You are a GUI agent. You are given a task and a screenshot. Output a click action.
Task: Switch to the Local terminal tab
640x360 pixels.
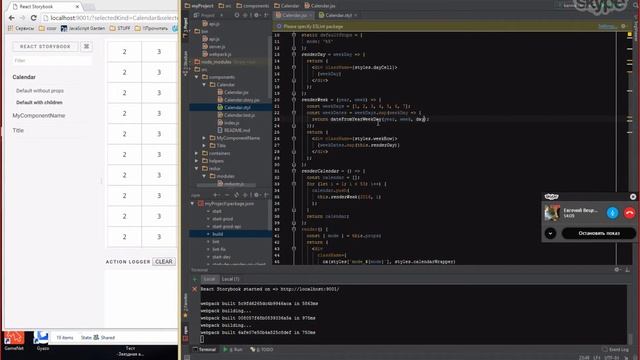[209, 279]
